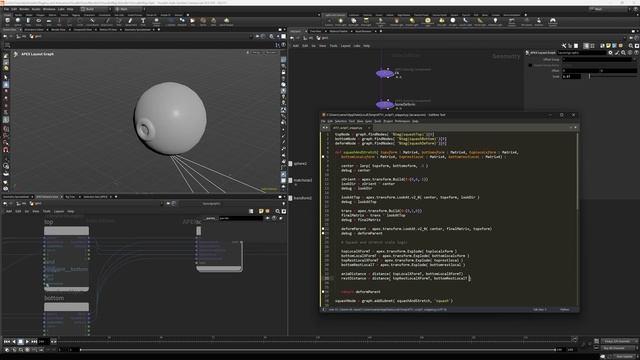Select the Box shelf tool
This screenshot has height=360, width=640.
point(7,21)
